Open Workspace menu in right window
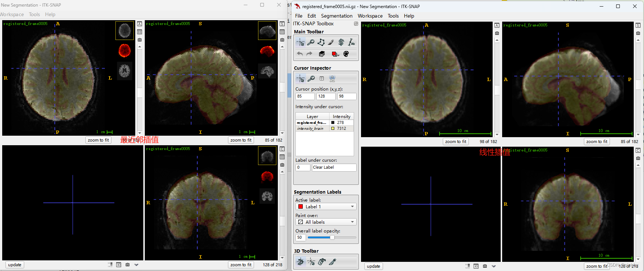 tap(370, 16)
